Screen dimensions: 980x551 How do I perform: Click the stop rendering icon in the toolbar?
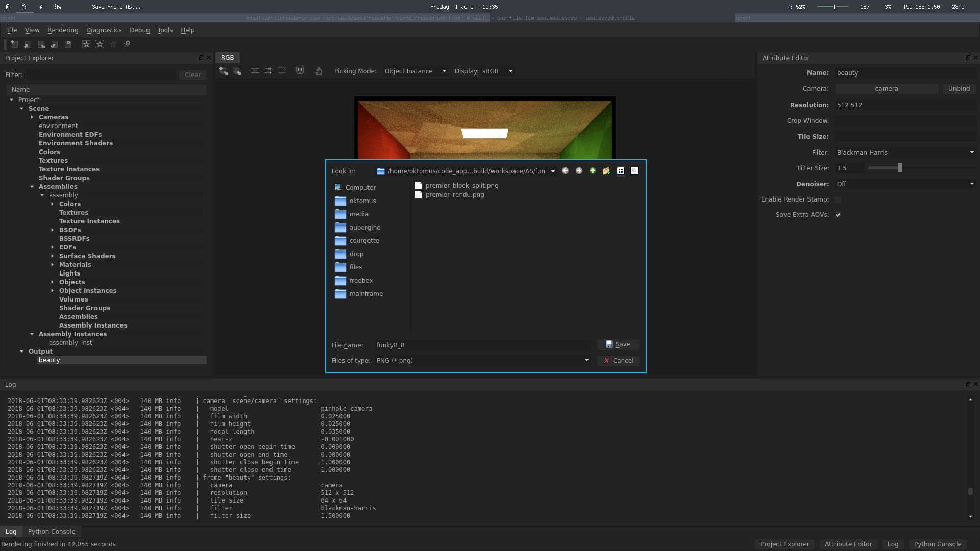point(113,44)
